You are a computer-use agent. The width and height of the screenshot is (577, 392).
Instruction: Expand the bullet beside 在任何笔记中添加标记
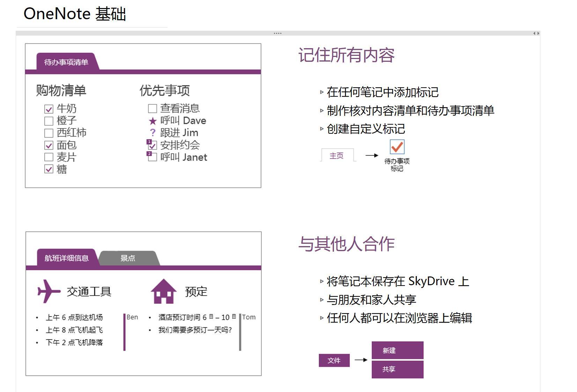tap(321, 92)
